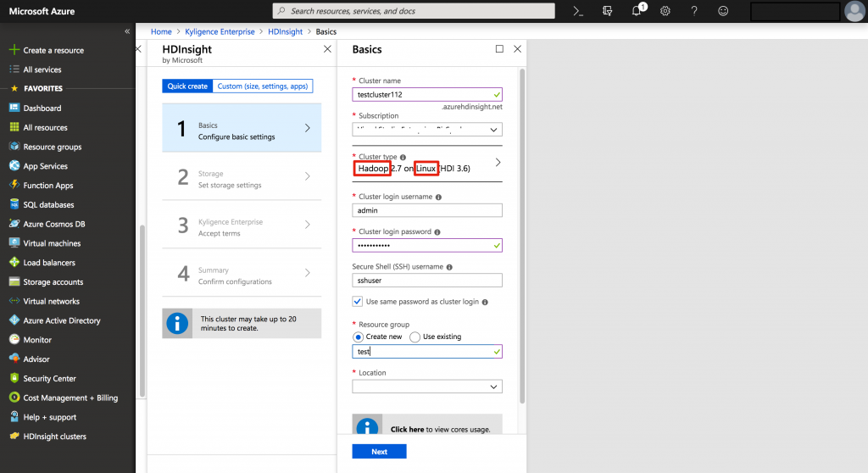The height and width of the screenshot is (473, 868).
Task: Click the Search resources, services, and docs box
Action: click(414, 11)
